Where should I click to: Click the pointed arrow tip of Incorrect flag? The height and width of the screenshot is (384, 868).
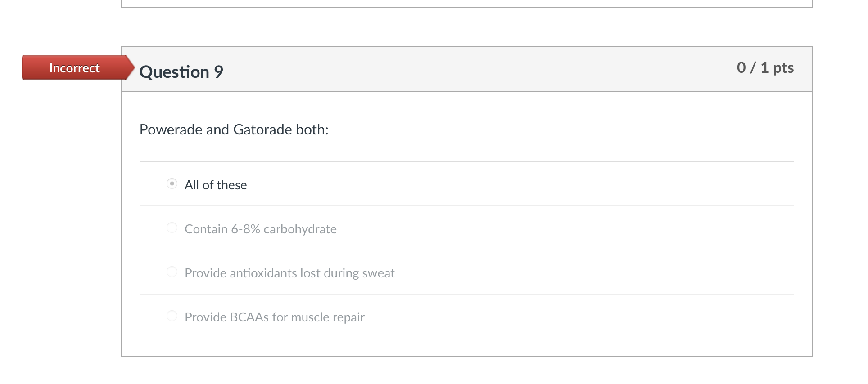point(131,68)
